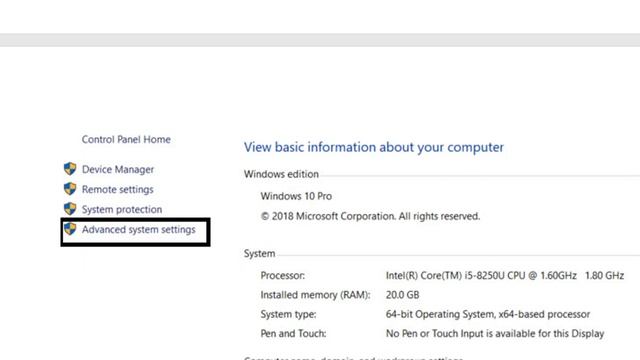Select the "No Pen or Touch Input" value
The height and width of the screenshot is (360, 640).
[x=495, y=333]
